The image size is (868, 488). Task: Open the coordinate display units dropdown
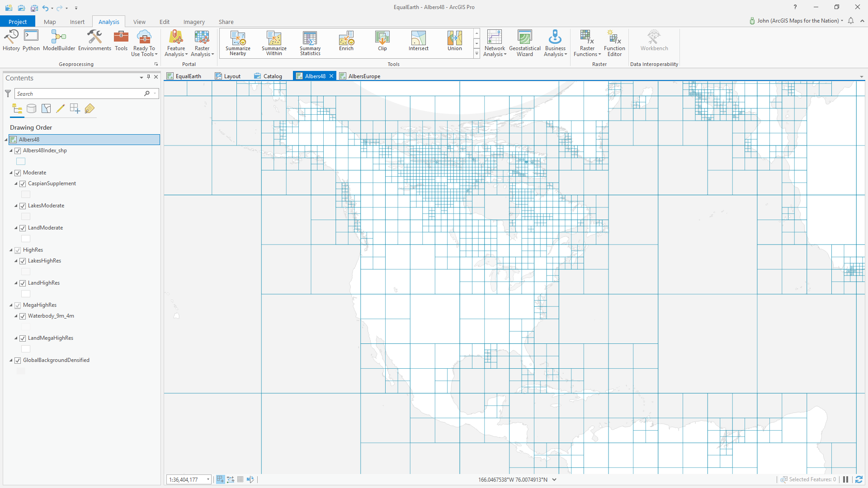[x=554, y=479]
